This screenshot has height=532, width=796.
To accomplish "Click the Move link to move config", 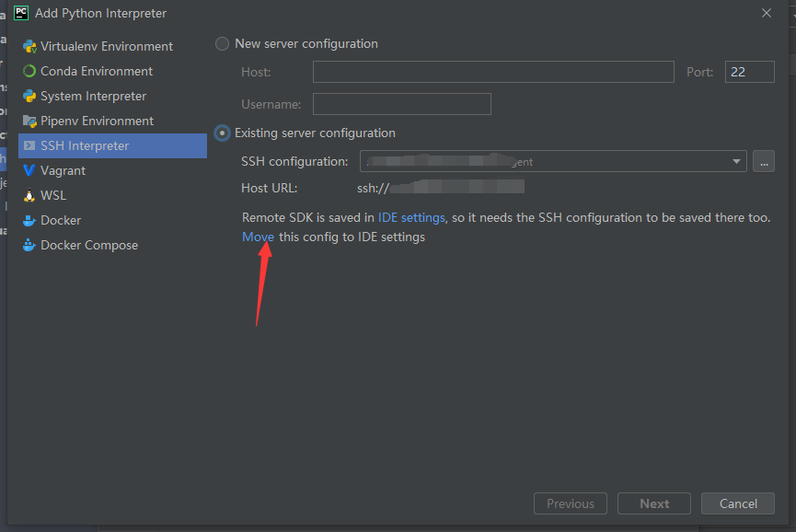I will (x=258, y=237).
